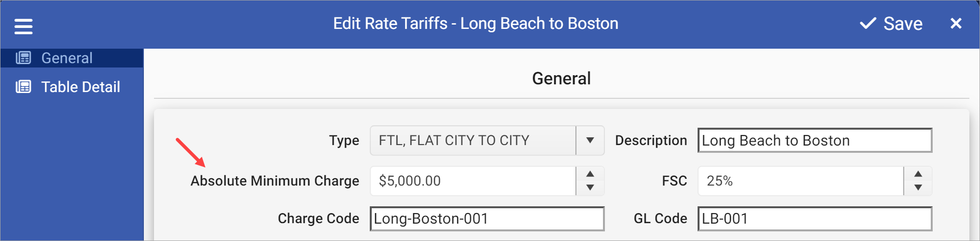Open the hamburger menu icon
Screen dimensions: 980x241
pos(23,26)
